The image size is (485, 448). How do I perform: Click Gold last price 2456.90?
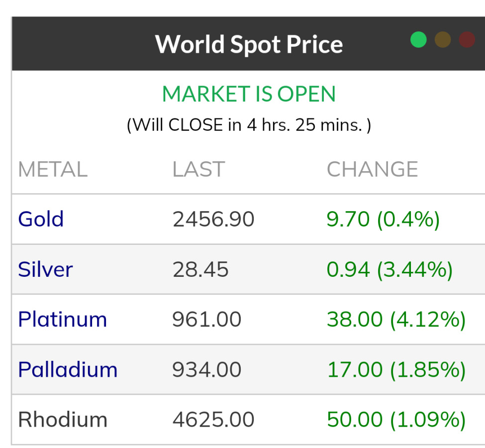[213, 219]
